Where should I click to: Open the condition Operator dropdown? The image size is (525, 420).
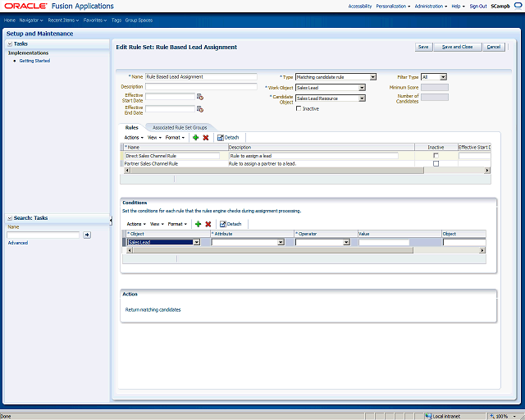pos(346,242)
